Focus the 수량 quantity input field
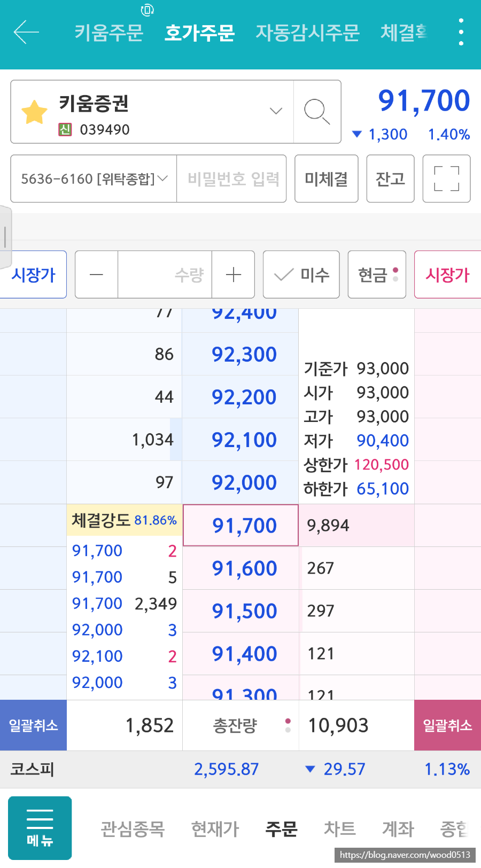The image size is (481, 868). [165, 275]
